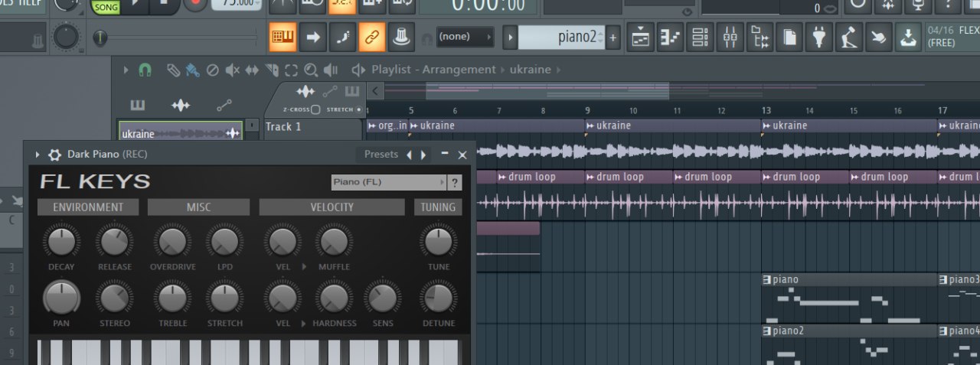Click the FL Keys TUNE knob

[x=439, y=241]
